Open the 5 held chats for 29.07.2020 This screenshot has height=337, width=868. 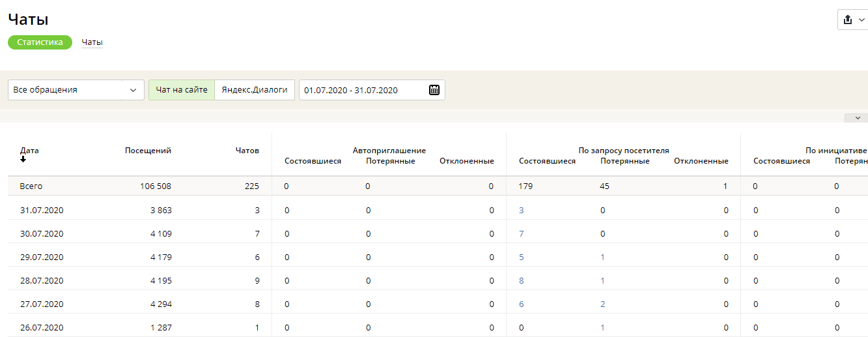click(x=522, y=257)
